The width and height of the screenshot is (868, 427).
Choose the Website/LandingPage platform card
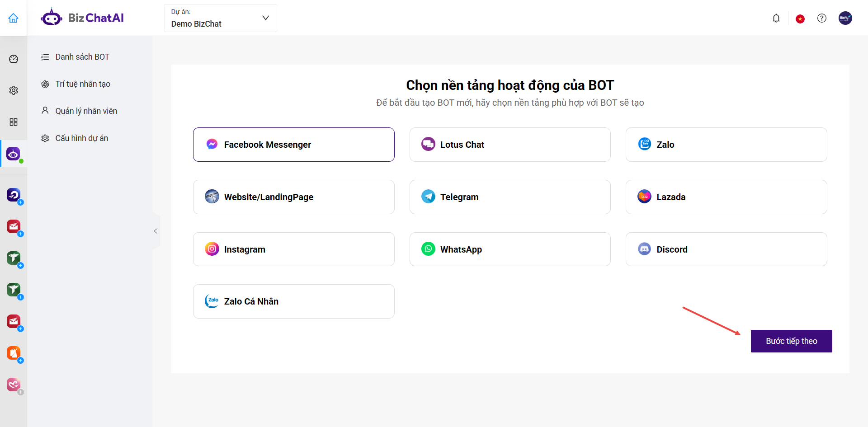pyautogui.click(x=294, y=197)
